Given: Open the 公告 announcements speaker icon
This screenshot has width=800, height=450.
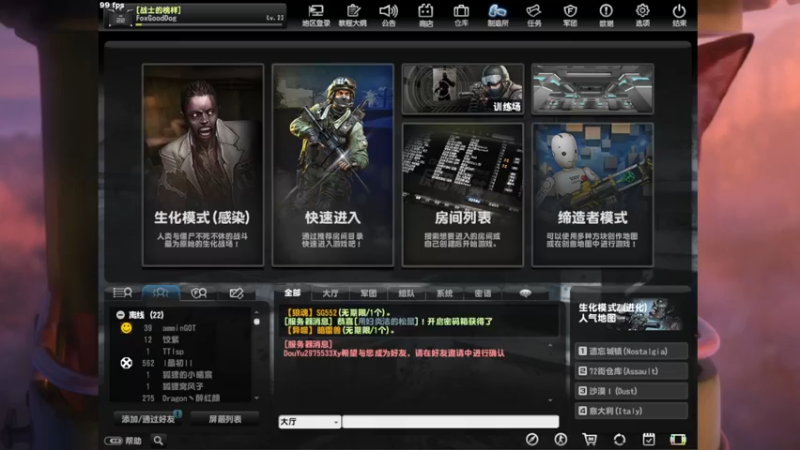Looking at the screenshot, I should pos(389,15).
